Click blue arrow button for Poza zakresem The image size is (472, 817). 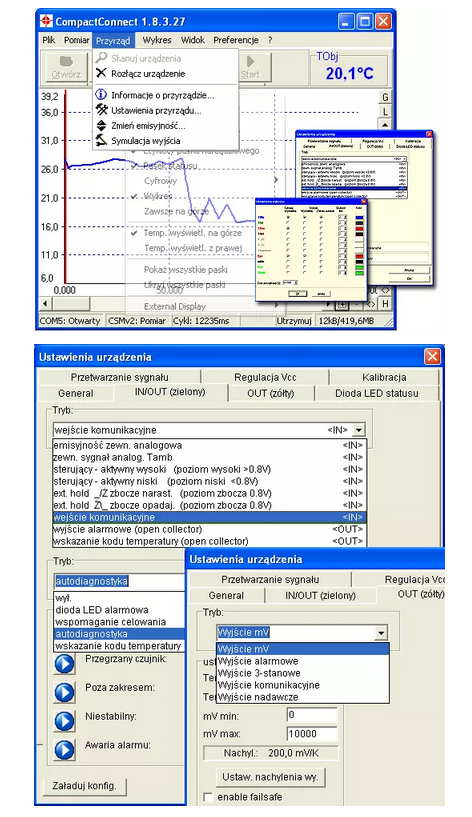coord(65,692)
